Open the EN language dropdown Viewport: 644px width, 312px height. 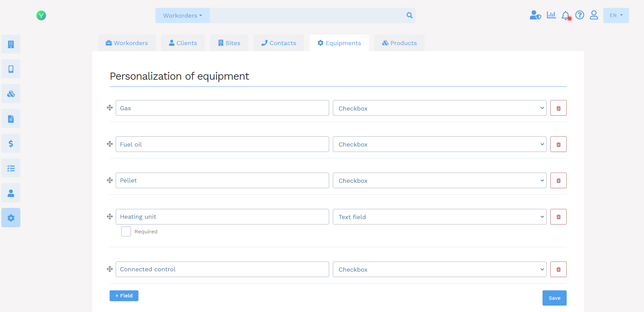[x=616, y=15]
